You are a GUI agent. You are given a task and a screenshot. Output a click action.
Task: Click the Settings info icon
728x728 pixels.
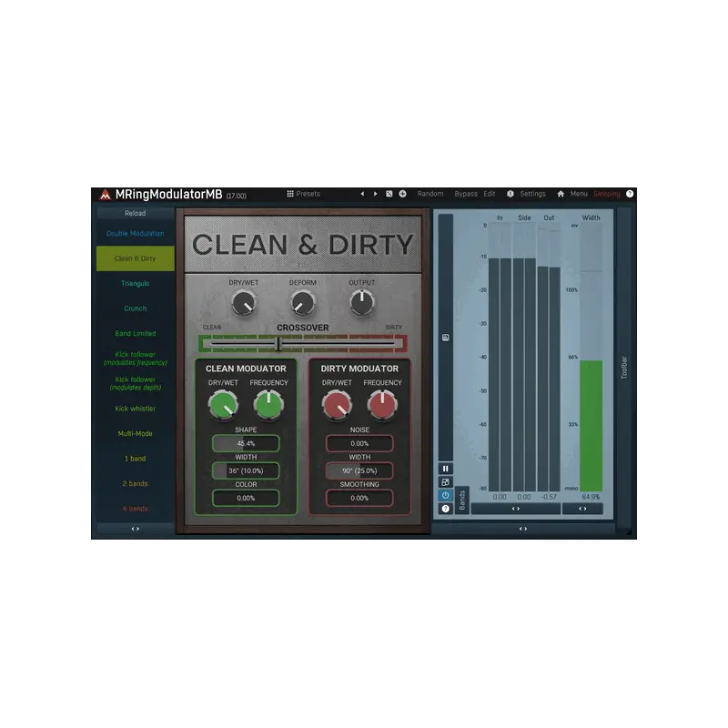(511, 194)
